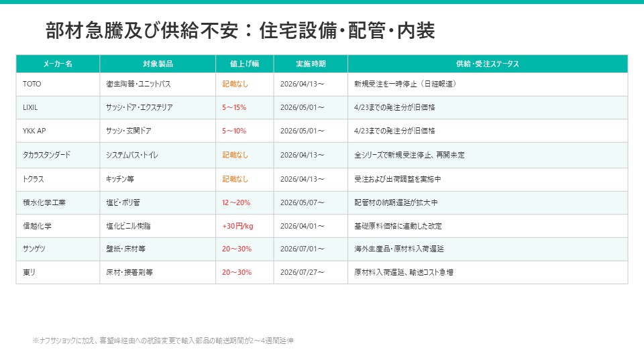Select サンゲツ's 20～30% price value
The image size is (644, 362).
(x=237, y=249)
